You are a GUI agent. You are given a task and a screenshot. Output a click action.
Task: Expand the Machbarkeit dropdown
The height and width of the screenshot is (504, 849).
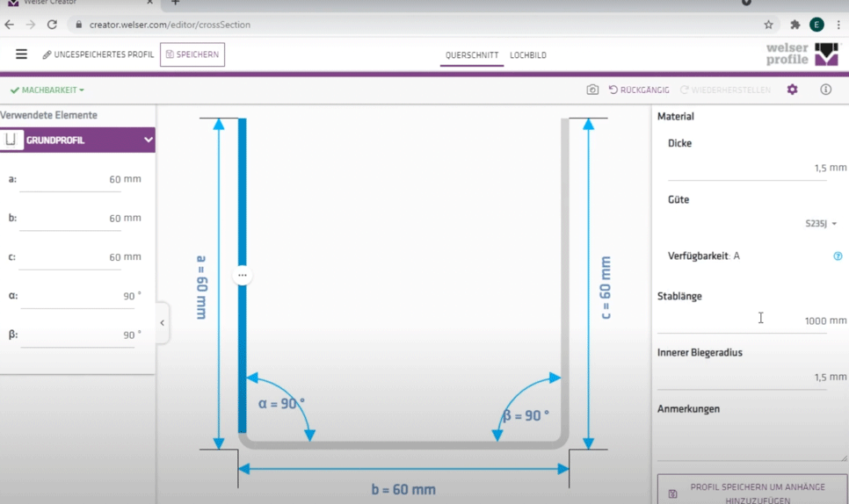tap(47, 90)
